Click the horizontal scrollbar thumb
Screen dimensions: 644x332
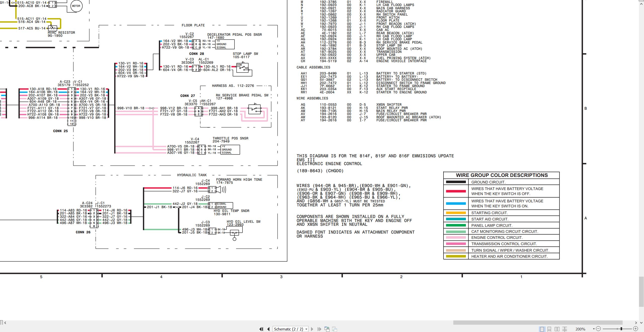tap(538, 323)
